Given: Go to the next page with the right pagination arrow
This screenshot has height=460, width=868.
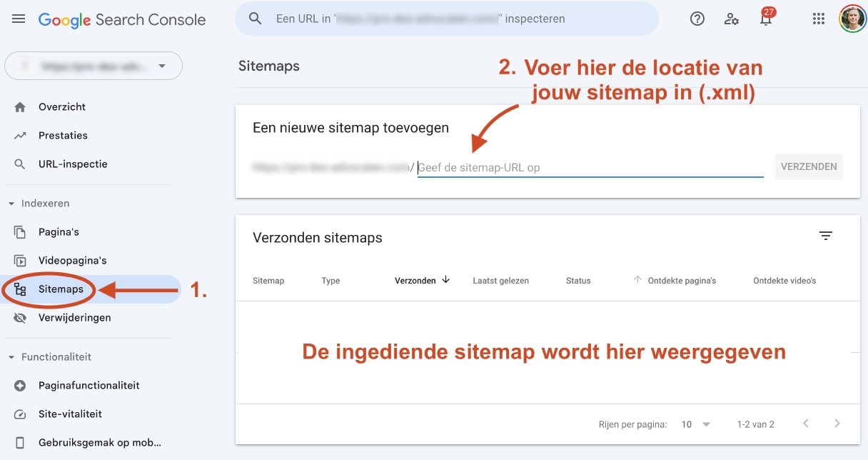Looking at the screenshot, I should [837, 424].
